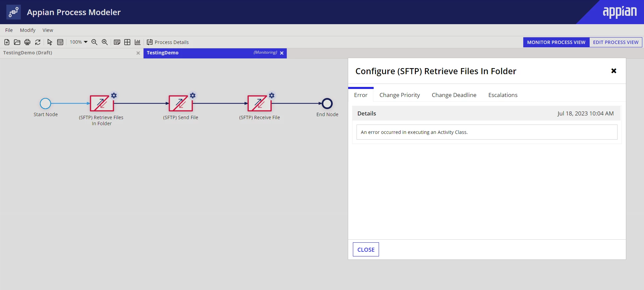
Task: Open the 100% zoom level dropdown
Action: (x=78, y=42)
